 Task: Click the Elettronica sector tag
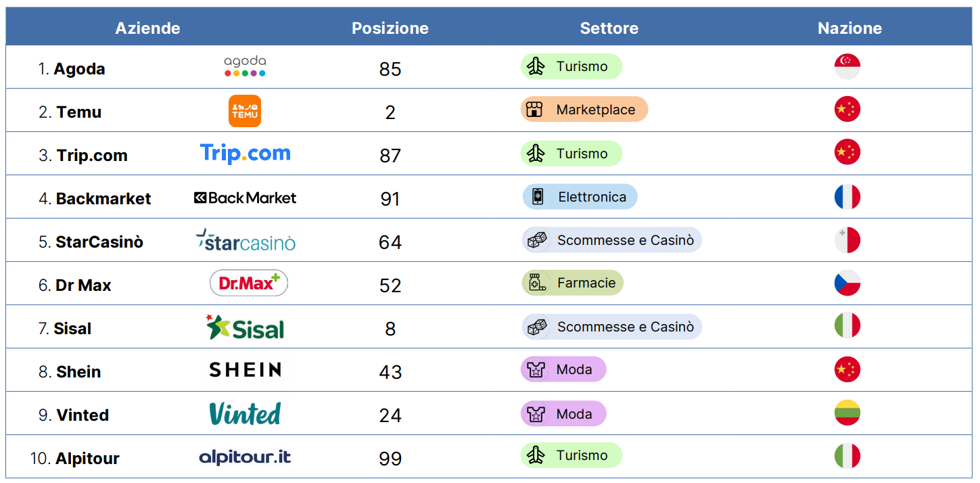[580, 197]
